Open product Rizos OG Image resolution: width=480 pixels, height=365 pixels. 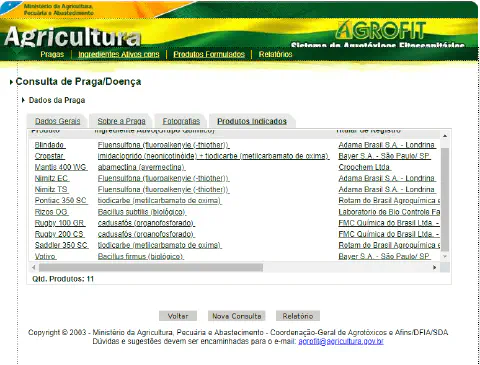click(x=51, y=212)
